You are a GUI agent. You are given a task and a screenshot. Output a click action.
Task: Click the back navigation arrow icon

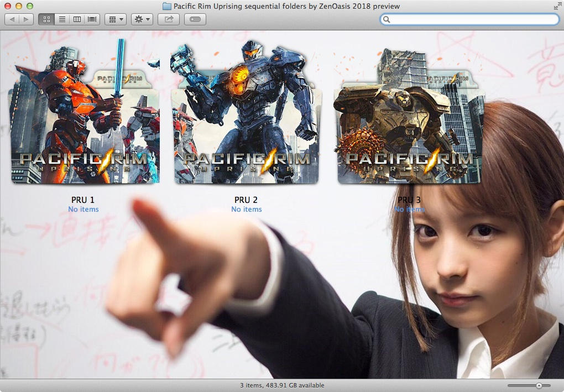click(12, 19)
